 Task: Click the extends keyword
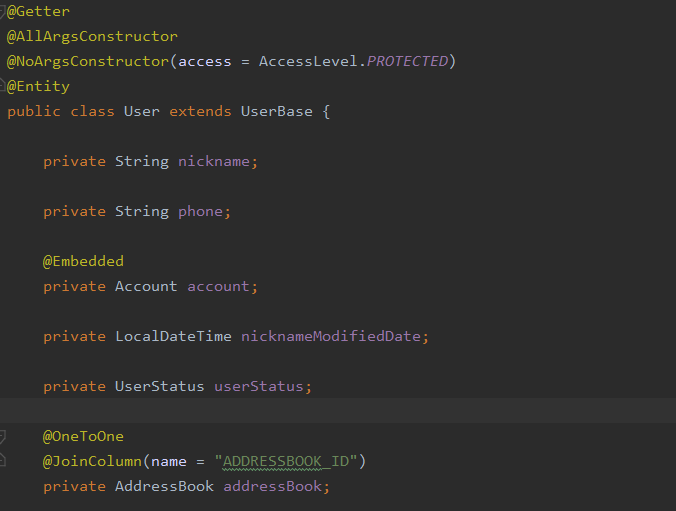click(x=200, y=112)
